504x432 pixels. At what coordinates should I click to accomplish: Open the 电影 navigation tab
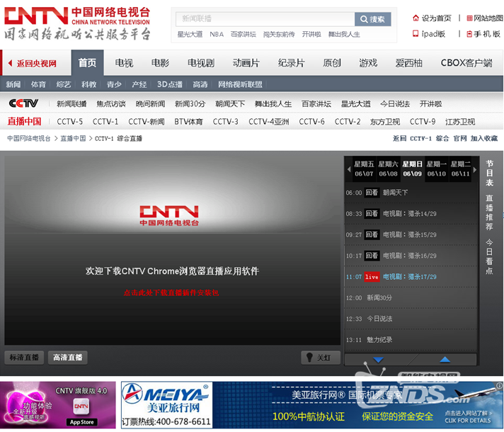[x=160, y=63]
